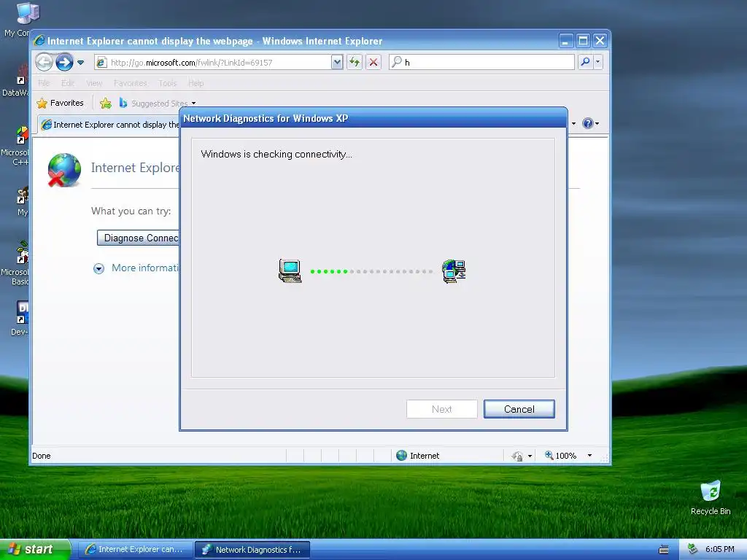747x560 pixels.
Task: Click the Cancel button in Network Diagnostics
Action: (x=519, y=409)
